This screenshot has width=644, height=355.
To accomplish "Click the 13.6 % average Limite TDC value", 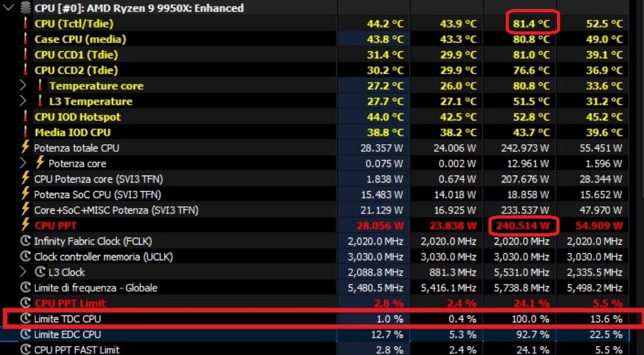I will coord(606,319).
